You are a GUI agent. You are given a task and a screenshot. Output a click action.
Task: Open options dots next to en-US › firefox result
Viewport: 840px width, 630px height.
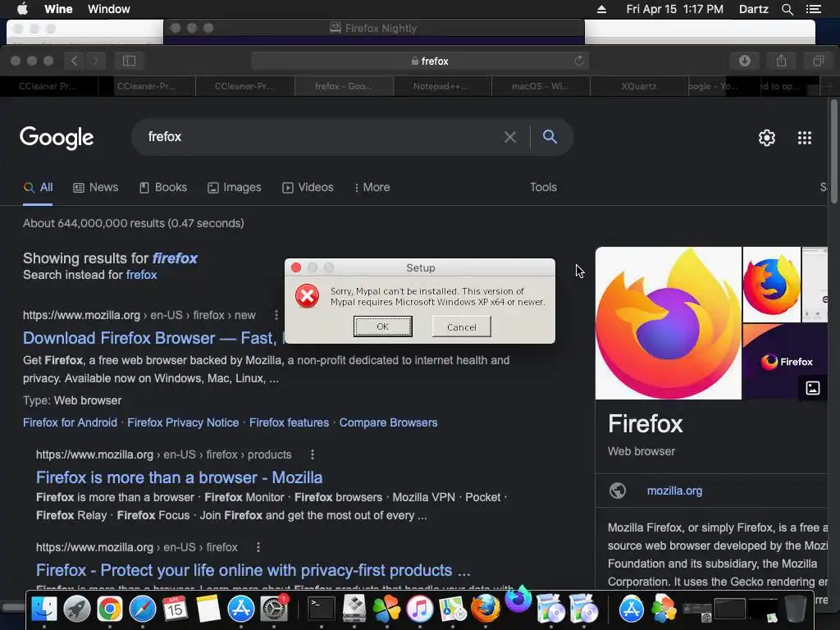click(x=258, y=547)
